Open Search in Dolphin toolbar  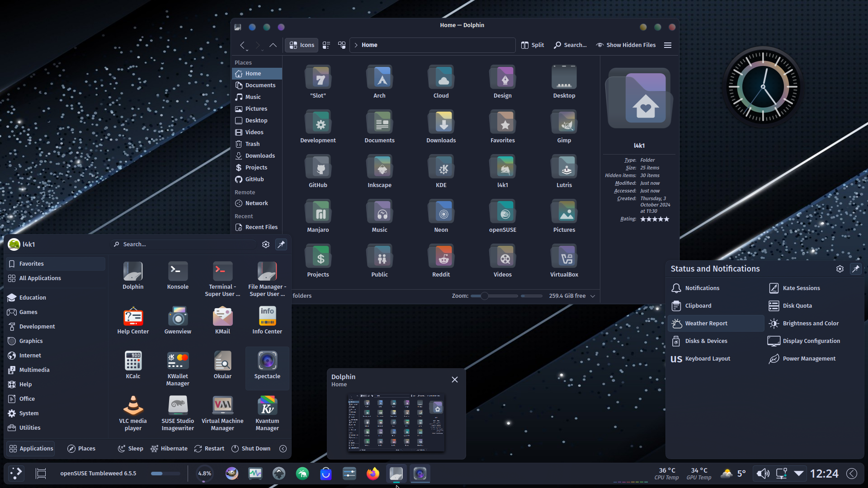click(570, 45)
